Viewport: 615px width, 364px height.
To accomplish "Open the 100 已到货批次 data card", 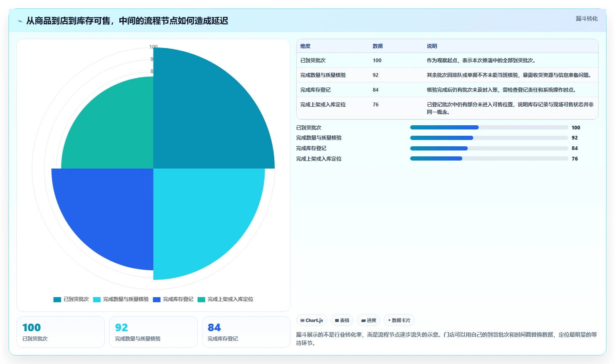I will click(61, 332).
